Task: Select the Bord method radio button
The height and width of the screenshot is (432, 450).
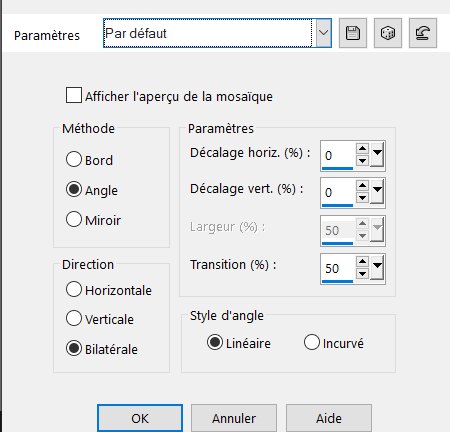Action: (x=74, y=159)
